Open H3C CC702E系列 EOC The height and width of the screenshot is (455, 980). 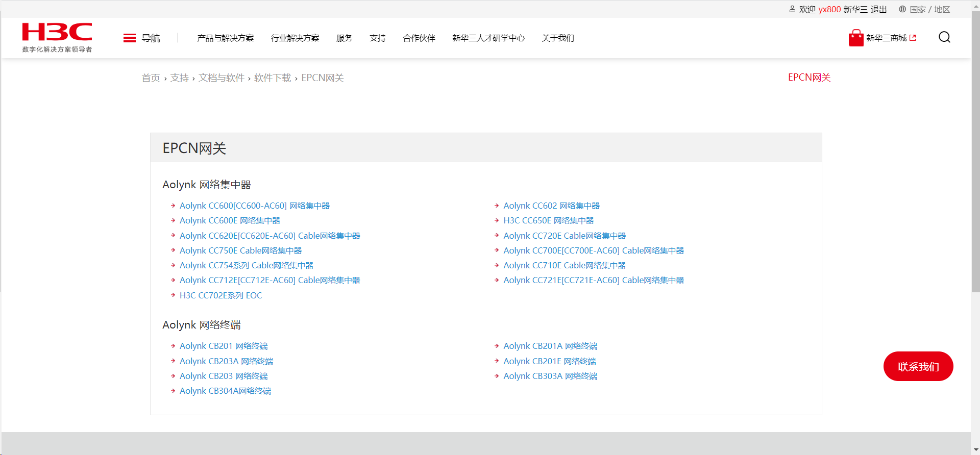[221, 295]
